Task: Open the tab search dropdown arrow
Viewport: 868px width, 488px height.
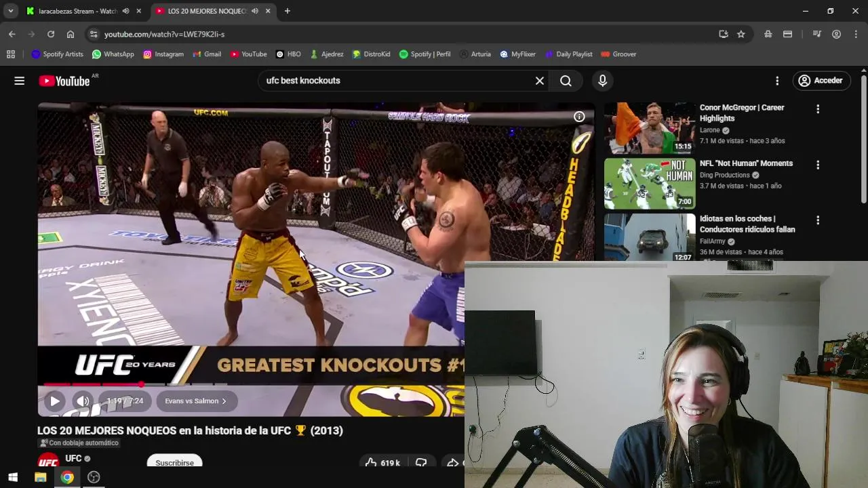Action: coord(10,11)
